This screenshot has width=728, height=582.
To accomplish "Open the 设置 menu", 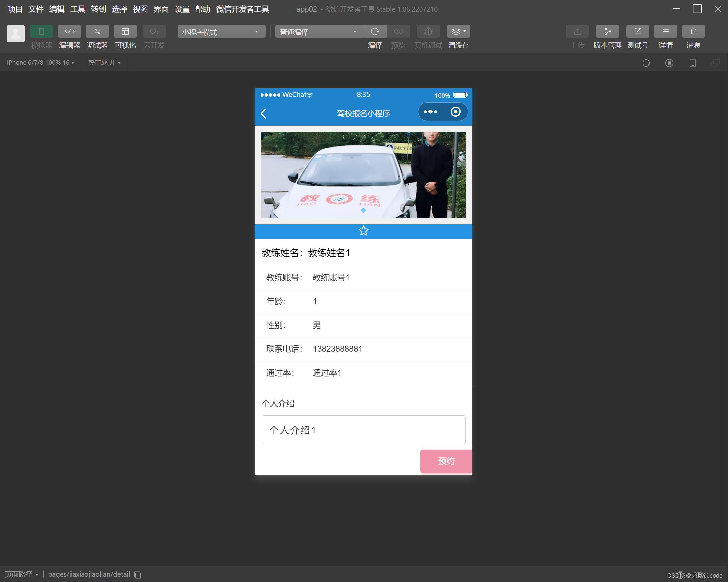I will coord(182,9).
